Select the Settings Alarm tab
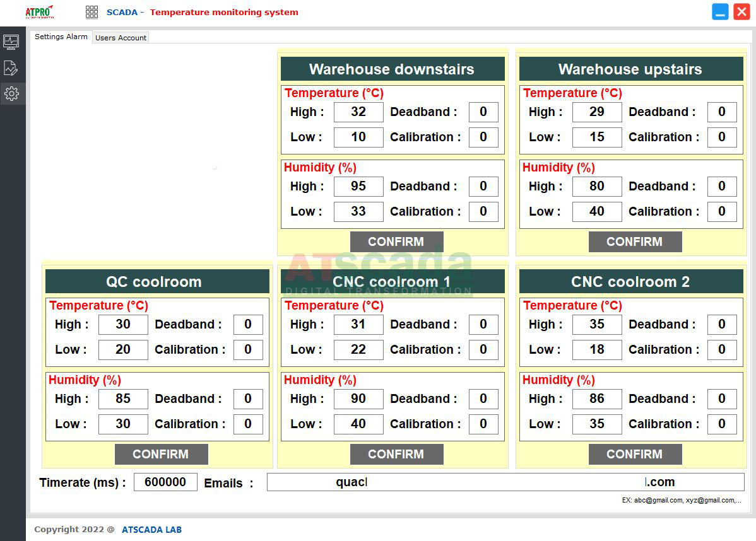This screenshot has height=541, width=756. tap(61, 37)
